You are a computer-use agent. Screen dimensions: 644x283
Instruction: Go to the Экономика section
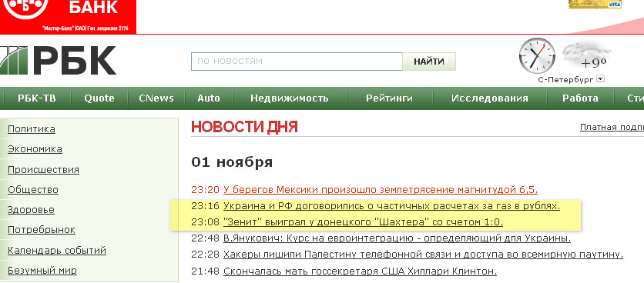(x=35, y=149)
